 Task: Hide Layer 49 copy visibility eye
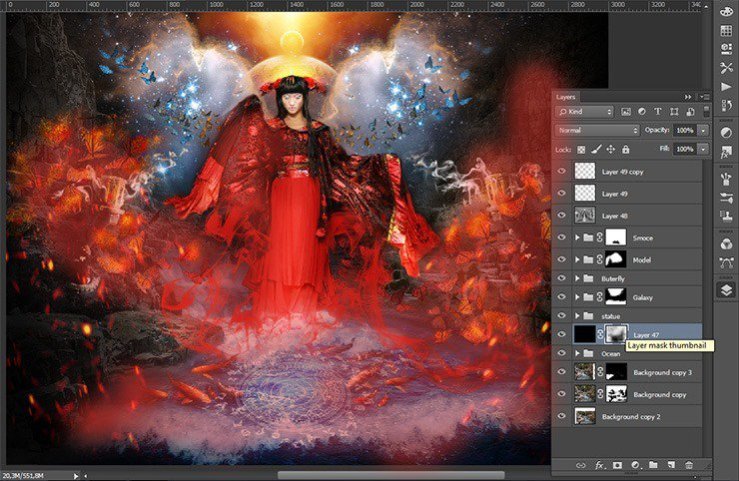click(x=561, y=171)
